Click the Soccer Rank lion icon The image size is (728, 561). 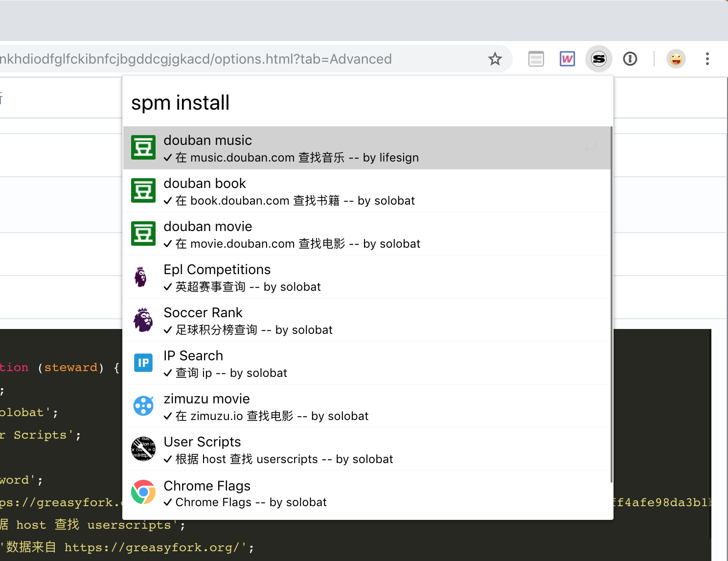point(143,320)
